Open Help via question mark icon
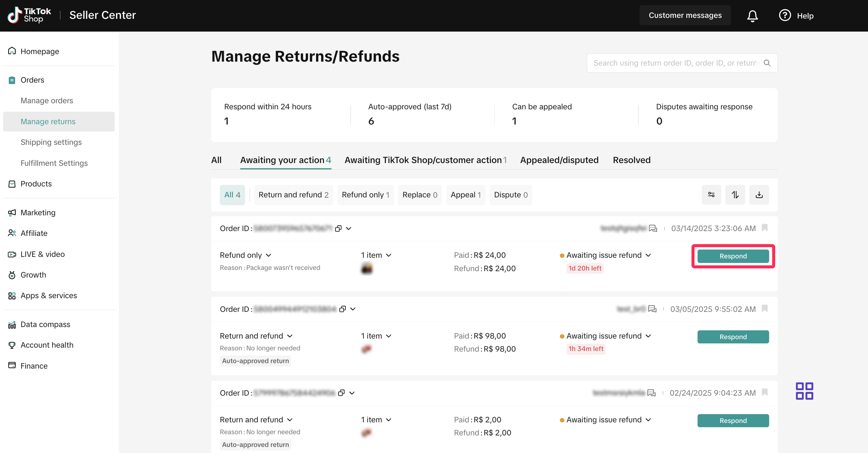The height and width of the screenshot is (453, 868). coord(785,15)
